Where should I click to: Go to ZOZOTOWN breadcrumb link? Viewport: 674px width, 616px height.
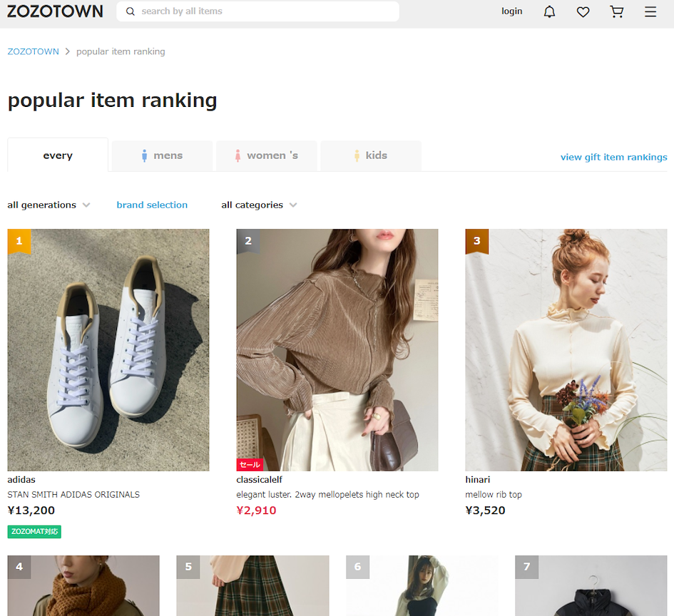coord(33,51)
